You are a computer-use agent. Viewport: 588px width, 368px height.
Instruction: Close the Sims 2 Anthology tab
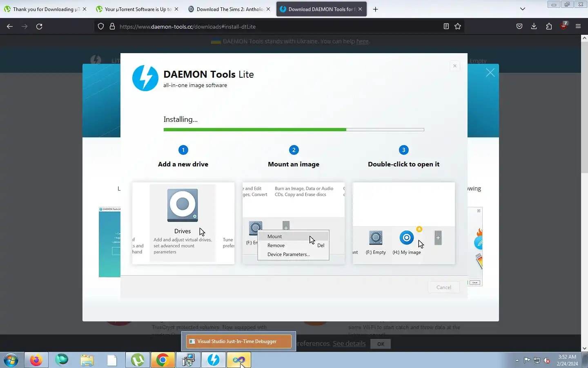pos(268,9)
